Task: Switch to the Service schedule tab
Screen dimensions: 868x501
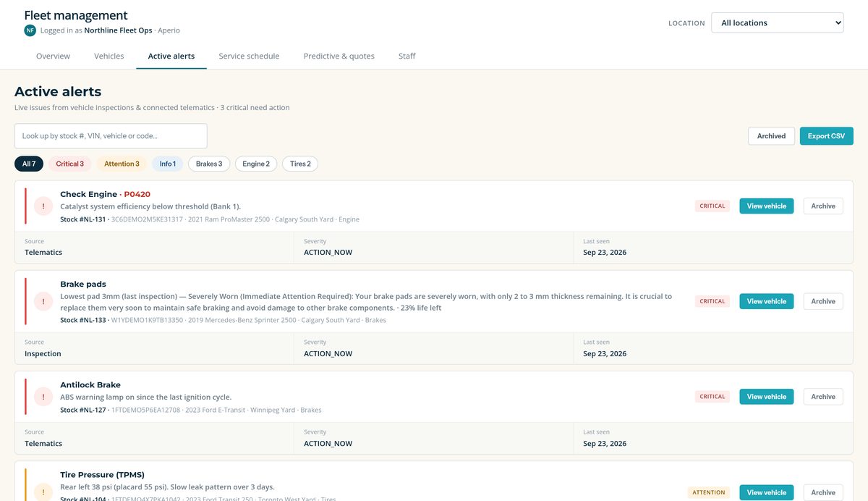Action: [249, 56]
